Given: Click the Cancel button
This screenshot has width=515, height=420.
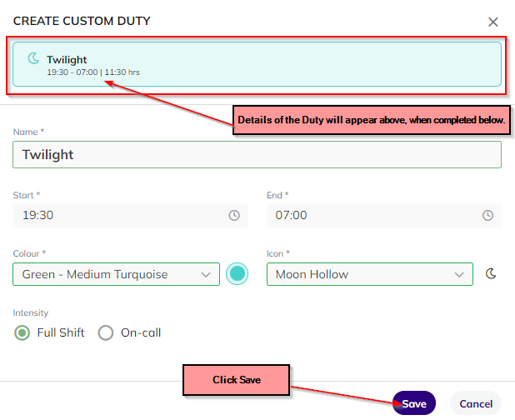Looking at the screenshot, I should pos(476,403).
